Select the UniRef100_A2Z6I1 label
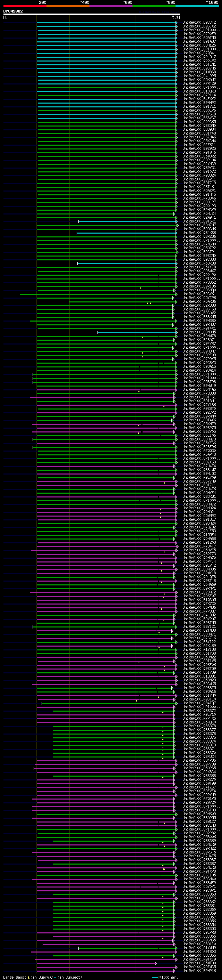 [x=199, y=145]
